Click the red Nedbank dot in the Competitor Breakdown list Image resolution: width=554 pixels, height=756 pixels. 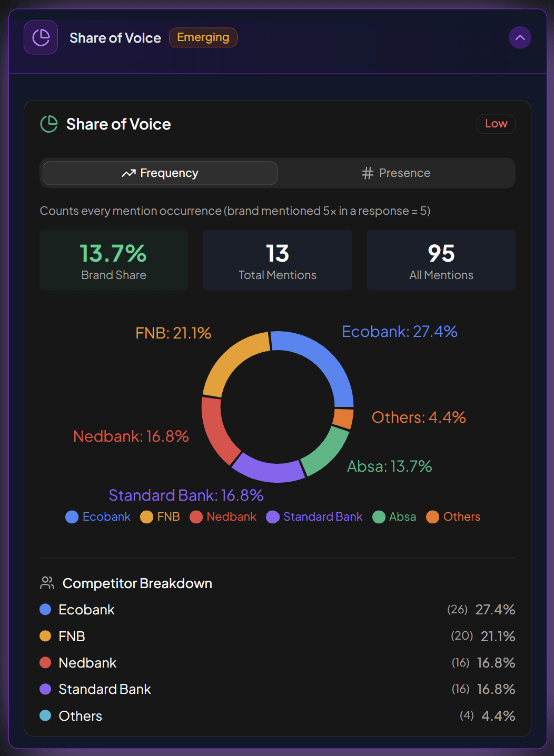tap(46, 662)
